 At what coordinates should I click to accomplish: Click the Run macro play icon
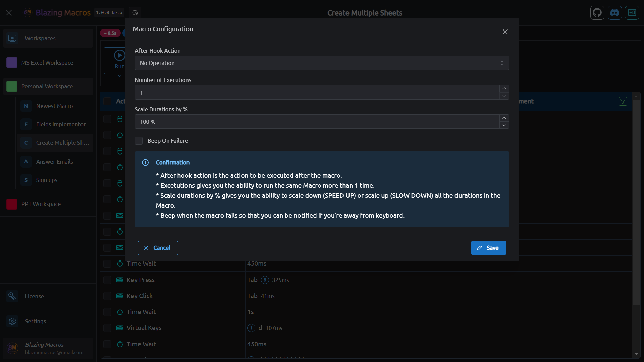(119, 55)
